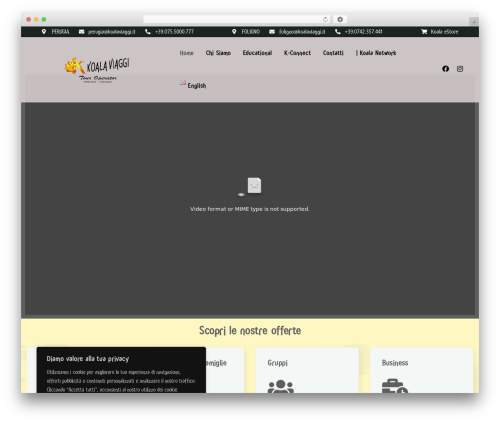Click the Diamo valore alla tua privacy heading
This screenshot has width=500, height=423.
88,359
